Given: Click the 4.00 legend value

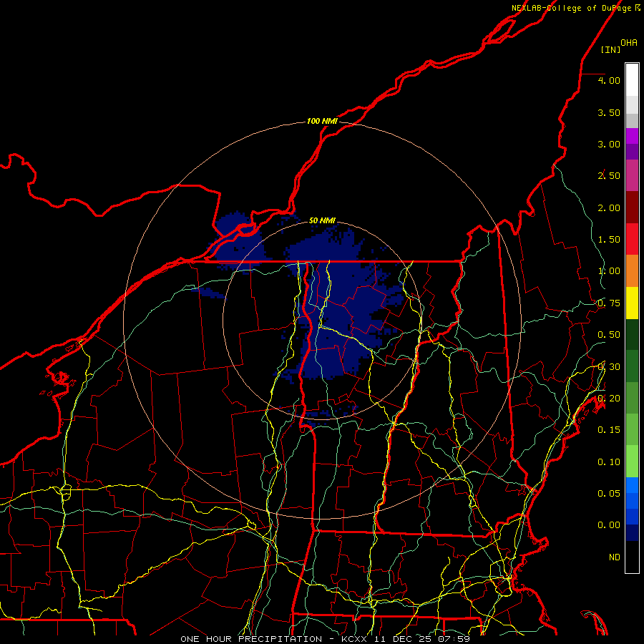Looking at the screenshot, I should click(609, 80).
